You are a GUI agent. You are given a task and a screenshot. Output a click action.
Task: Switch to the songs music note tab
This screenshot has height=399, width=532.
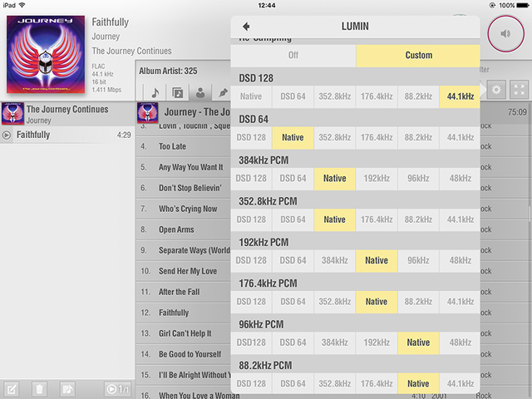coord(155,92)
